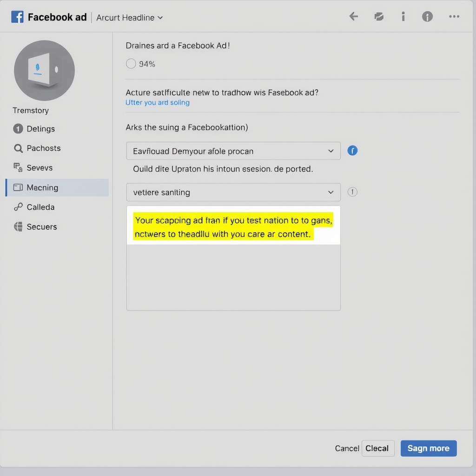Open the three-dots more options menu
Screen dimensions: 476x476
(x=454, y=16)
